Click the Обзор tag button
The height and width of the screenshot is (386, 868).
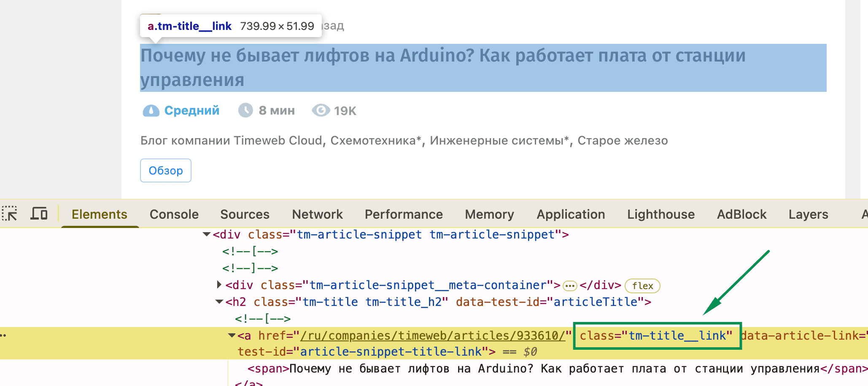166,171
